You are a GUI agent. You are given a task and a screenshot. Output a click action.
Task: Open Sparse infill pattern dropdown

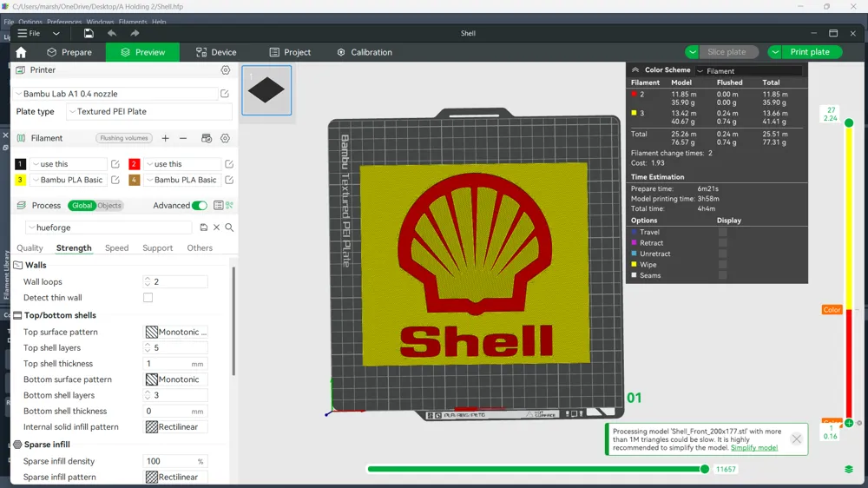click(176, 477)
